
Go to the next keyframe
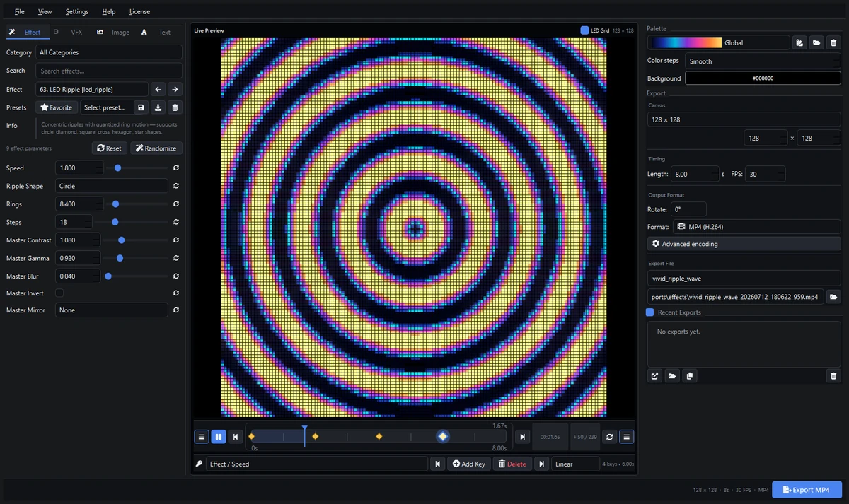[542, 464]
